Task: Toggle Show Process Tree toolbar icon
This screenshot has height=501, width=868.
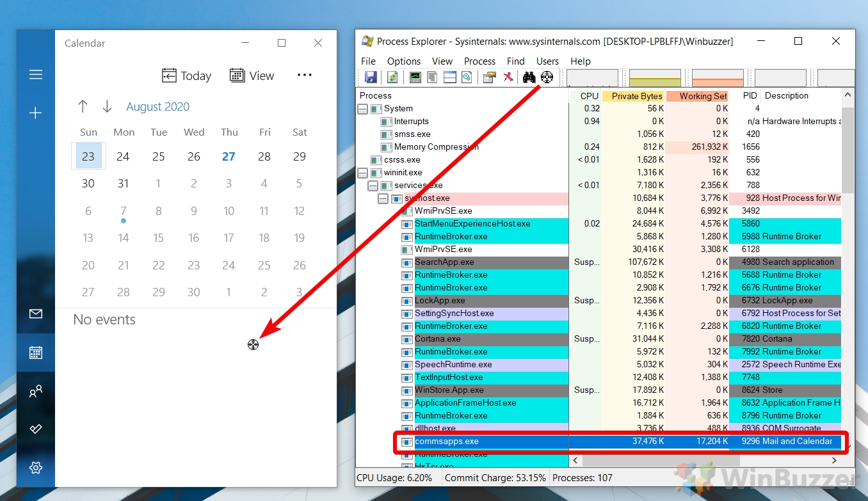Action: [x=433, y=77]
